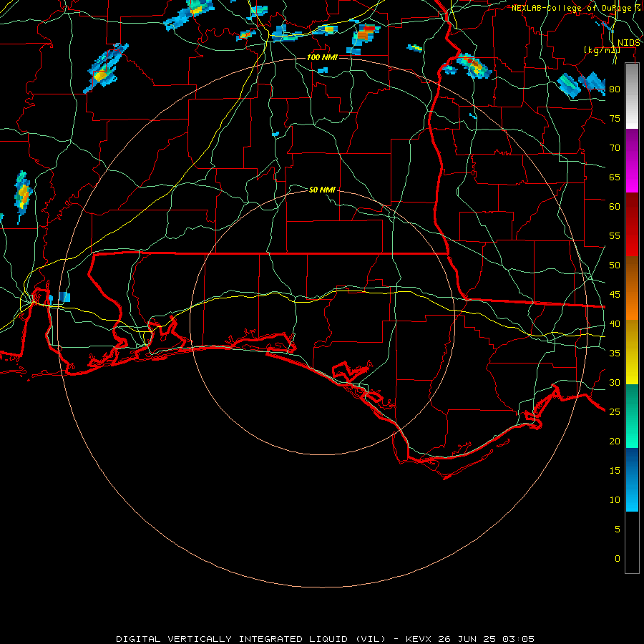
Task: Click the 0 value on the scale
Action: pos(618,559)
